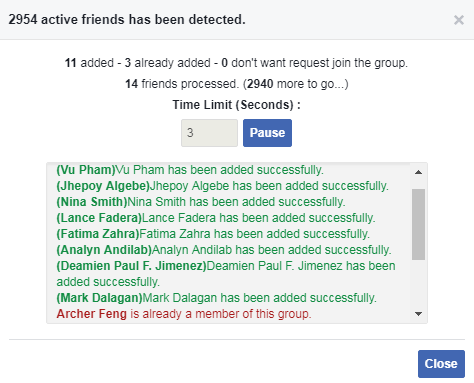
Task: Click the Jhepoy Algebe log entry
Action: (222, 186)
